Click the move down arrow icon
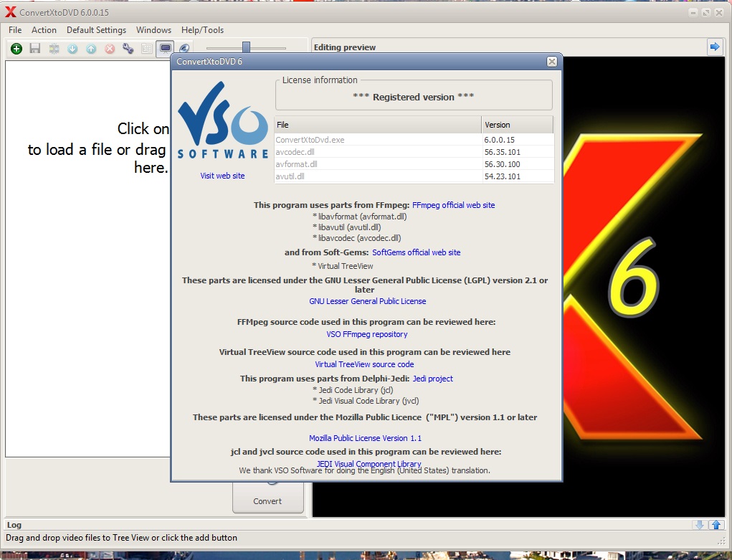Viewport: 732px width, 560px height. tap(72, 49)
